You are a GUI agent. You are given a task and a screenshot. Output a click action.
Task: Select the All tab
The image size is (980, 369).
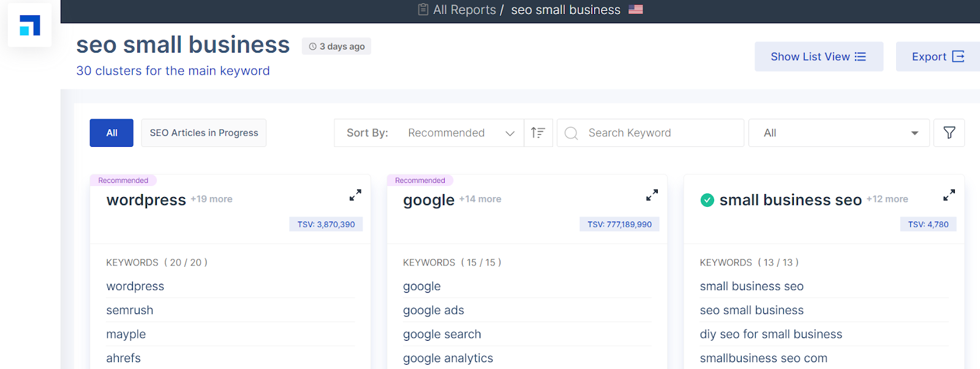(111, 133)
